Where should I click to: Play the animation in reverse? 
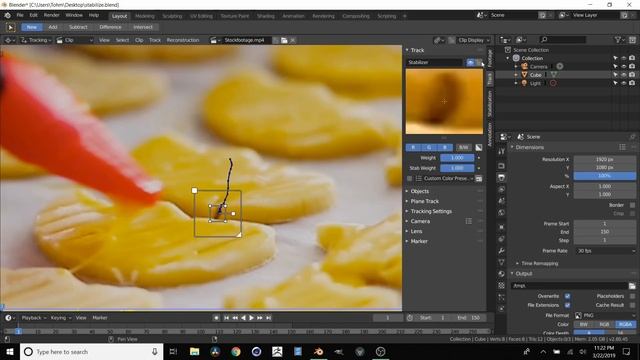coord(243,318)
